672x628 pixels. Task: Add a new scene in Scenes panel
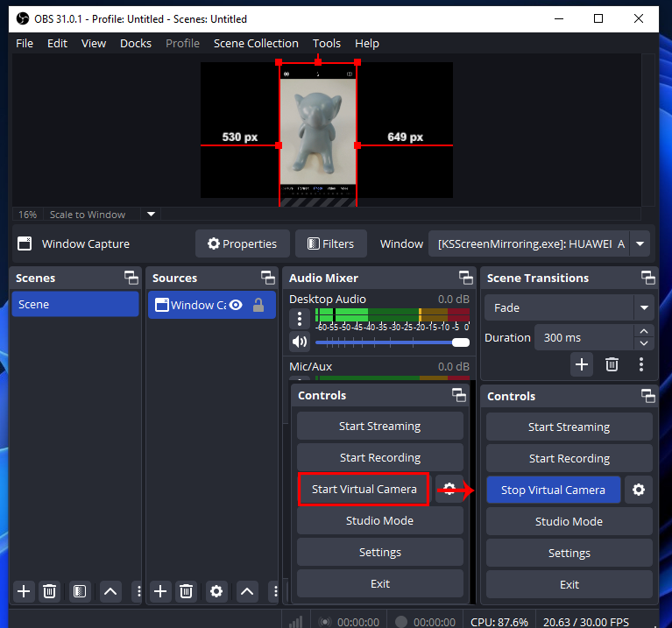coord(24,591)
